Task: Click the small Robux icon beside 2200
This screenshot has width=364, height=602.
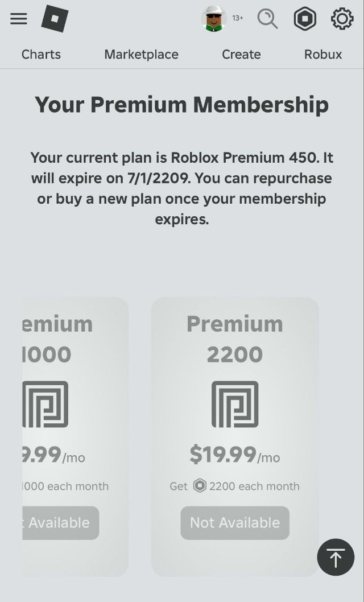Action: (x=200, y=486)
